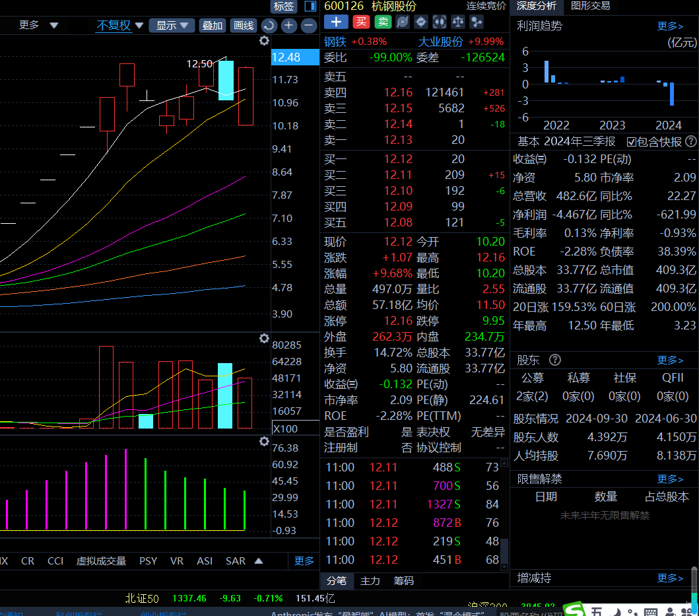Toggle the side panel layout icon
The height and width of the screenshot is (616, 699).
coord(310,6)
